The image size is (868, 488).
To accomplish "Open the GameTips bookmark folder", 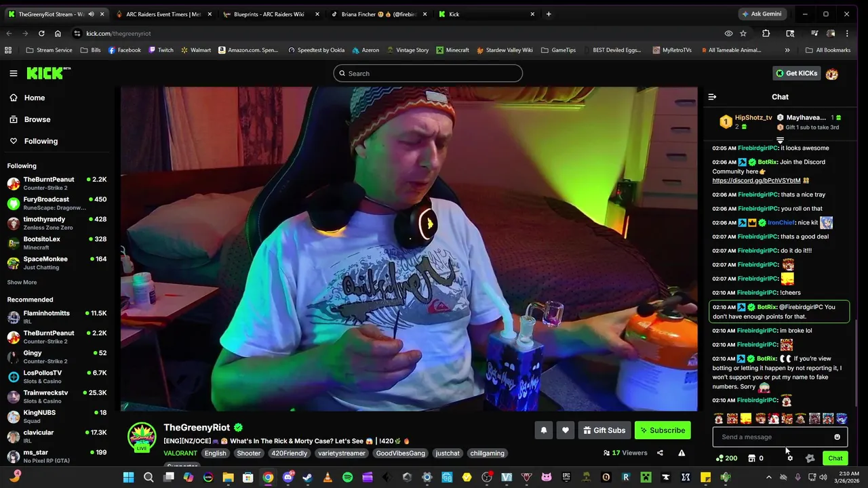I will (x=559, y=50).
